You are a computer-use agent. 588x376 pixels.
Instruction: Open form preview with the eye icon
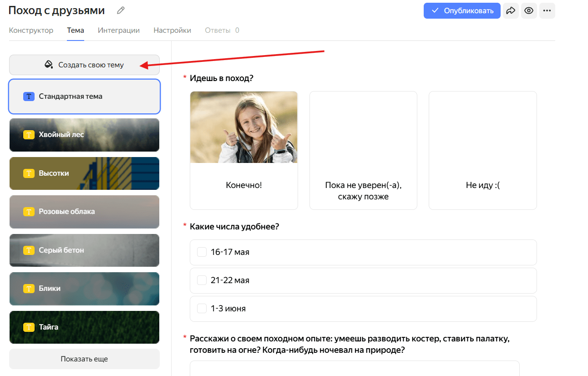[529, 10]
